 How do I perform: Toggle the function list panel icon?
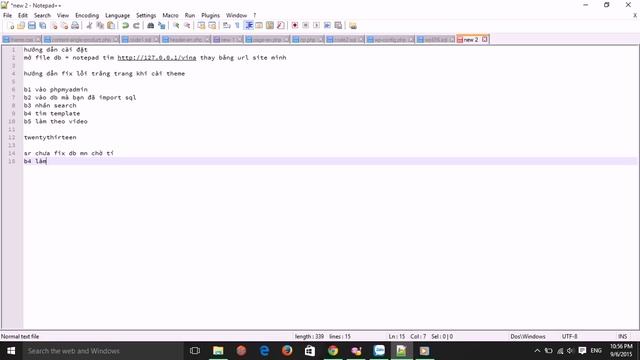click(x=280, y=26)
